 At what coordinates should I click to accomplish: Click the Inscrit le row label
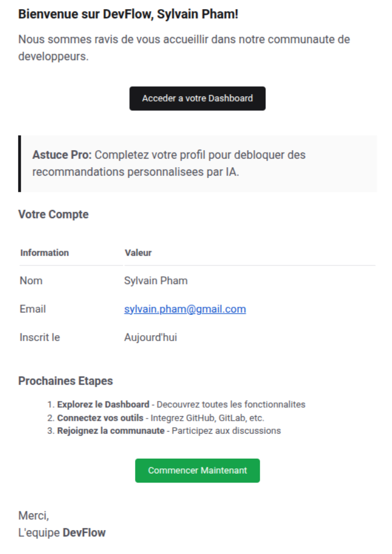pos(40,337)
